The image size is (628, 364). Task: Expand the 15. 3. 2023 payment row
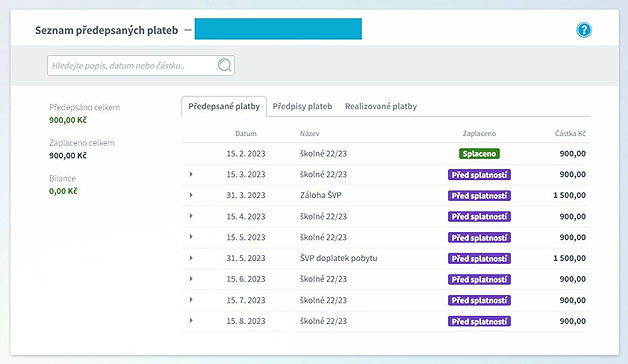click(191, 174)
